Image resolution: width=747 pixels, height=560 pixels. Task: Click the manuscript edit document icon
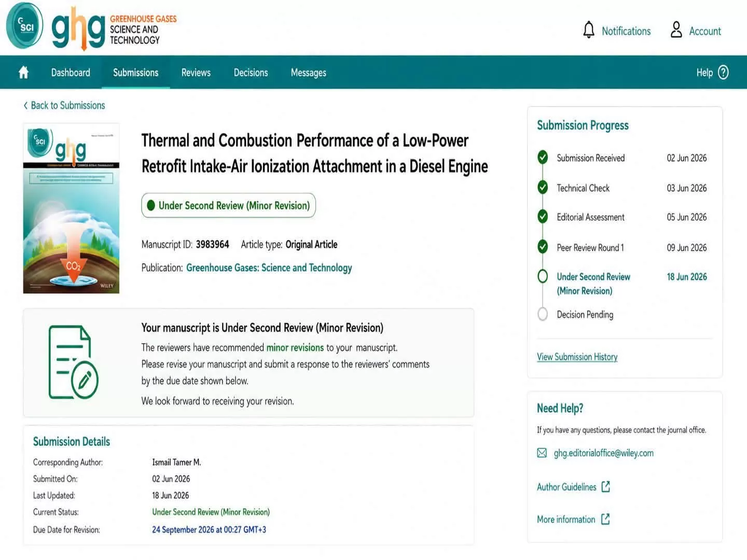(x=73, y=362)
